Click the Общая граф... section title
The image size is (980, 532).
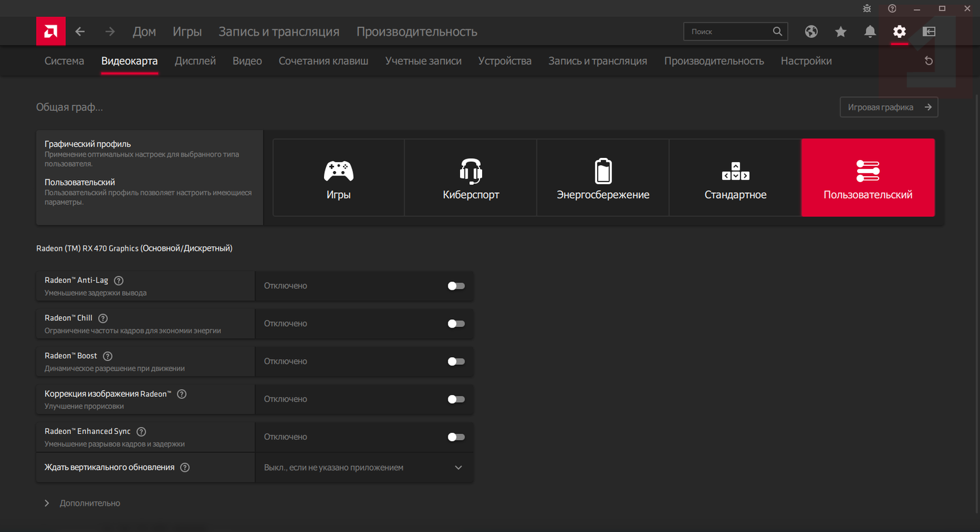(69, 107)
